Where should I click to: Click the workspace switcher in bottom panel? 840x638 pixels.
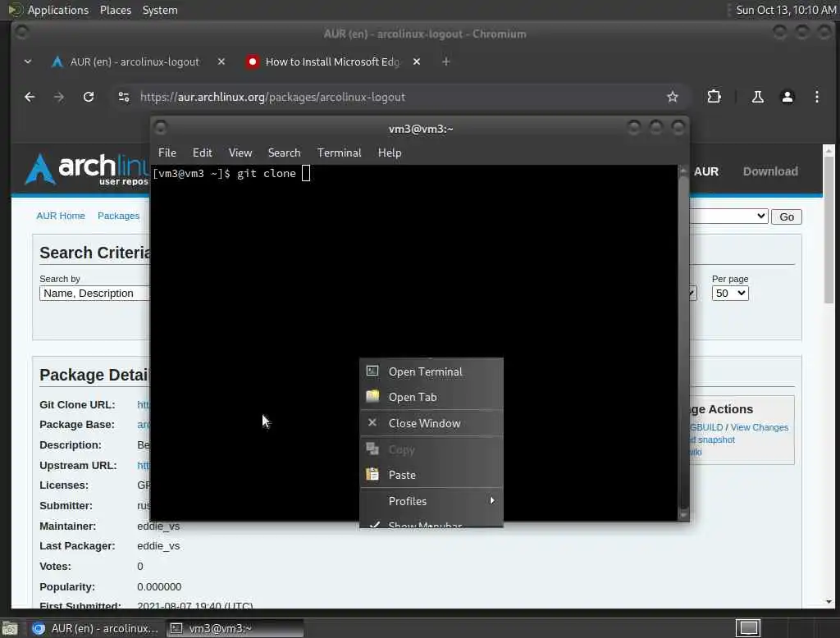coord(748,628)
